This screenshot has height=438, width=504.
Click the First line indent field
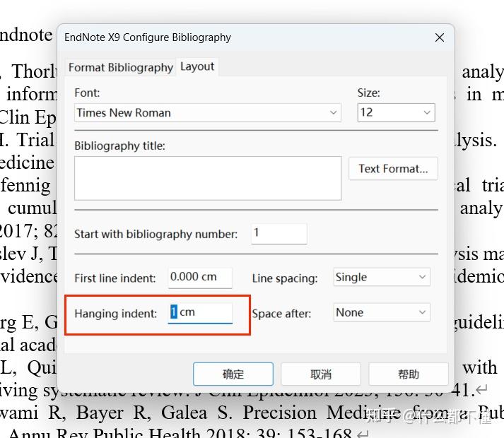[x=199, y=278]
